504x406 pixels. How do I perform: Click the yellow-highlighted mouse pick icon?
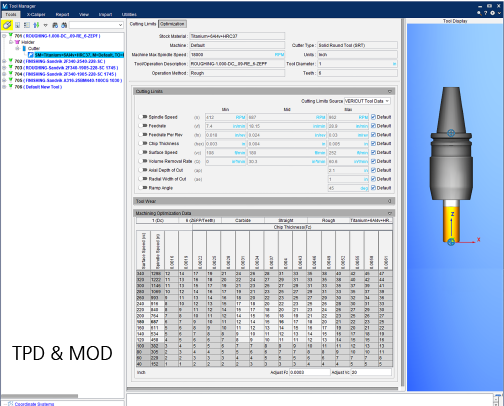coord(7,25)
